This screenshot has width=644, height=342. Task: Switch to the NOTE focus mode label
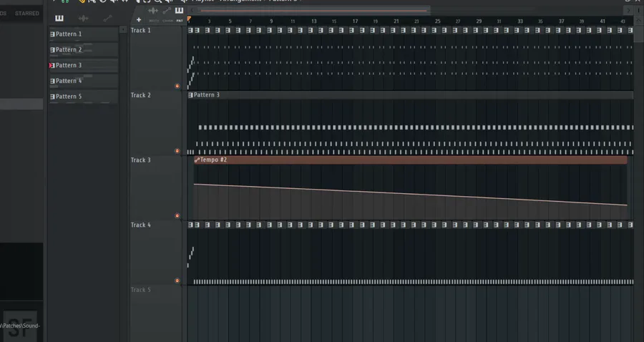(154, 21)
